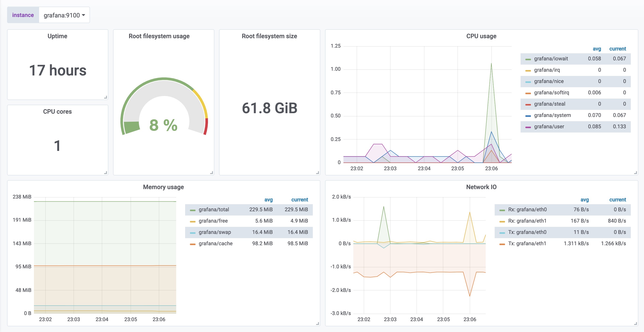The height and width of the screenshot is (332, 644).
Task: Click Root filesystem size resize handle
Action: pos(318,173)
